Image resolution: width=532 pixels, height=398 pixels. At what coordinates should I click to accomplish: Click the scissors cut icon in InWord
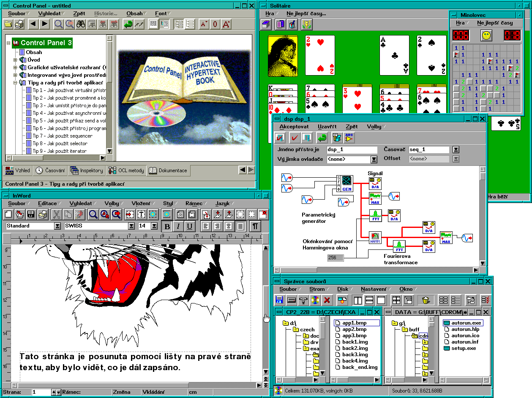point(56,214)
